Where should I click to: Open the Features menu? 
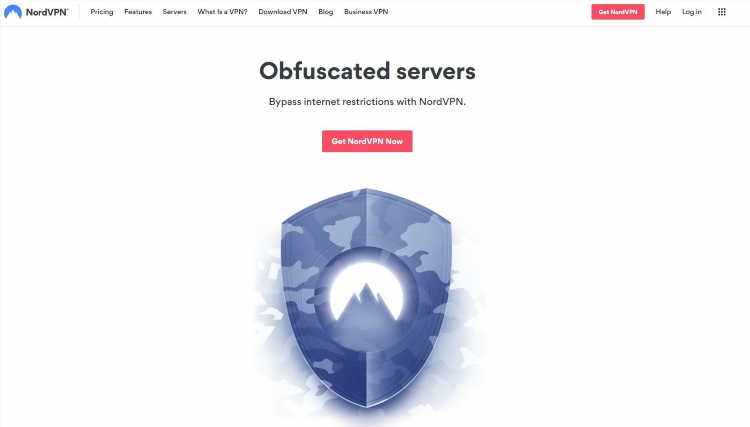point(138,12)
